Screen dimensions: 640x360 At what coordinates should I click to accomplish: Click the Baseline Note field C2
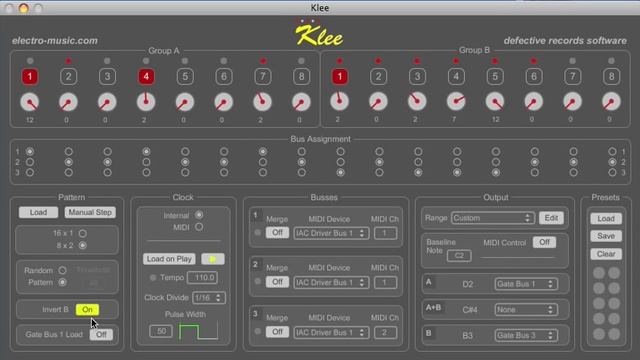pos(459,256)
